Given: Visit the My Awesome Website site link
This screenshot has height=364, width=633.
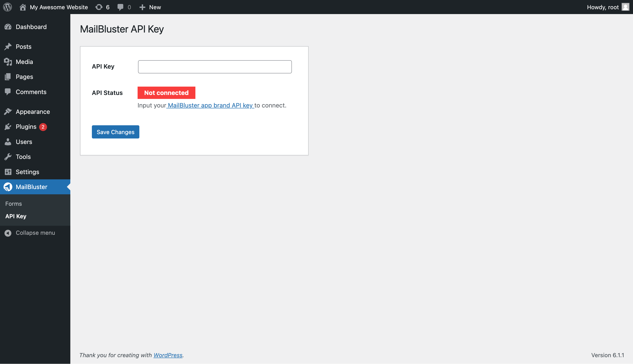Looking at the screenshot, I should pyautogui.click(x=59, y=7).
